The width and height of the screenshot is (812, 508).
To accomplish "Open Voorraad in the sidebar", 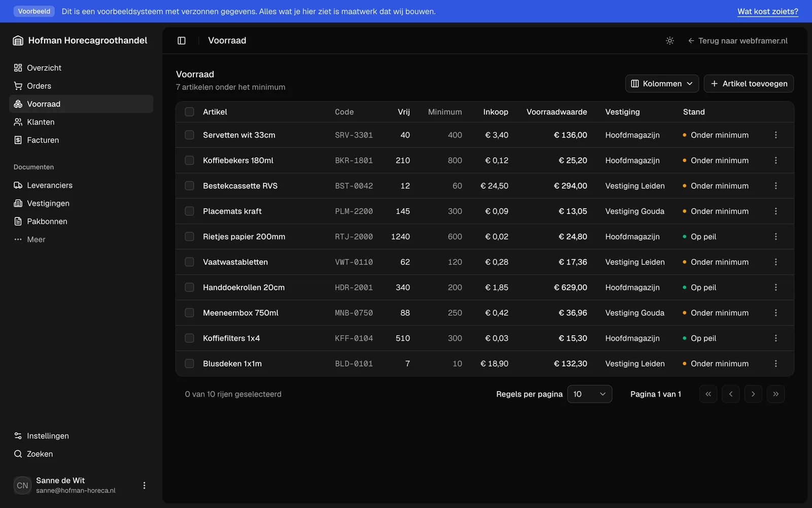I will (x=81, y=104).
